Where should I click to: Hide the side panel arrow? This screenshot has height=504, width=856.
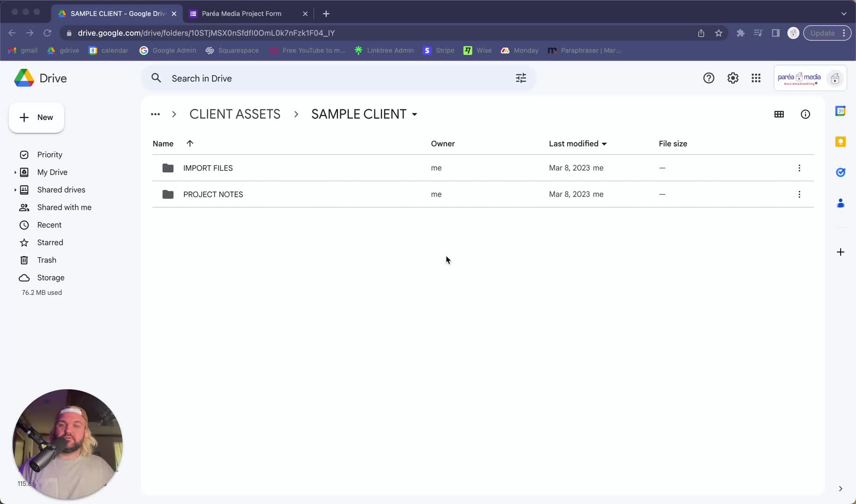tap(841, 489)
